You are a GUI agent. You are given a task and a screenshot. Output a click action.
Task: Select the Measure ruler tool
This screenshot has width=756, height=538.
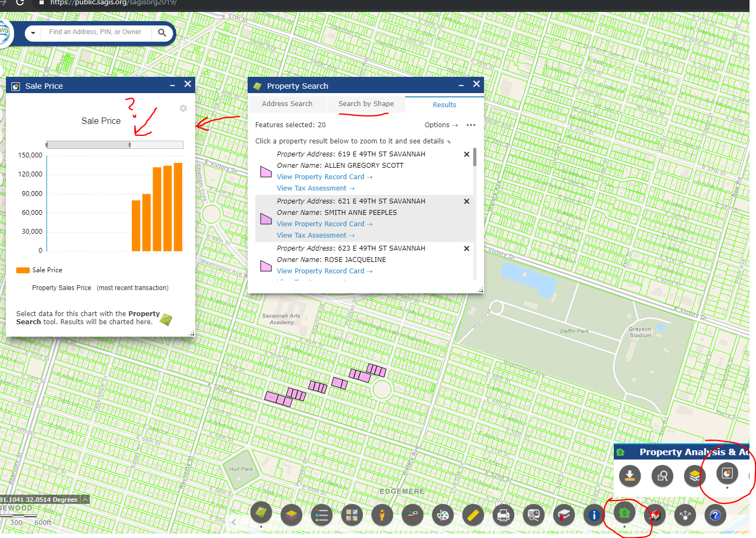pos(473,515)
